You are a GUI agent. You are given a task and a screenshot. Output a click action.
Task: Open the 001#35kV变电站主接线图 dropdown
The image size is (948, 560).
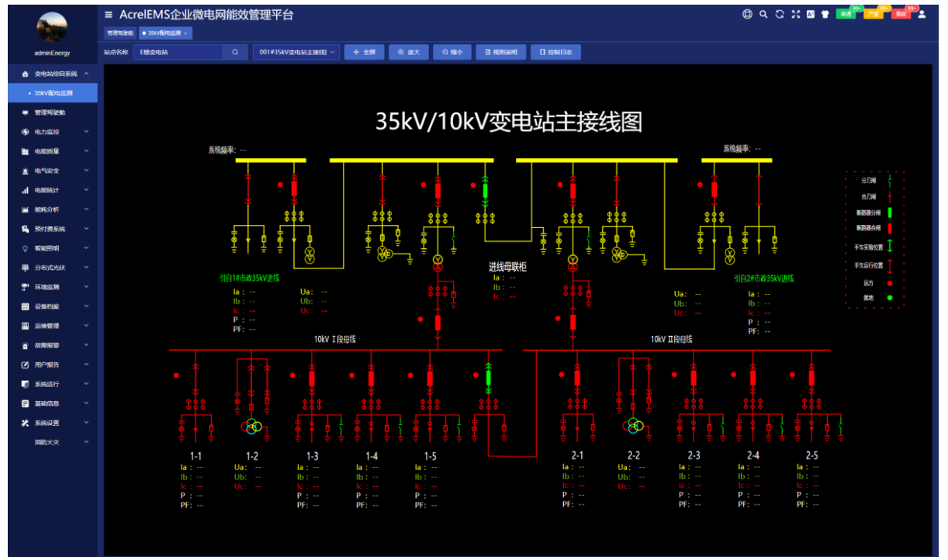[296, 52]
